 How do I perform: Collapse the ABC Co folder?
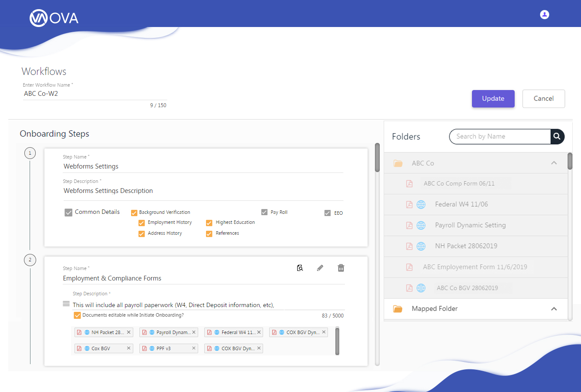[x=554, y=163]
